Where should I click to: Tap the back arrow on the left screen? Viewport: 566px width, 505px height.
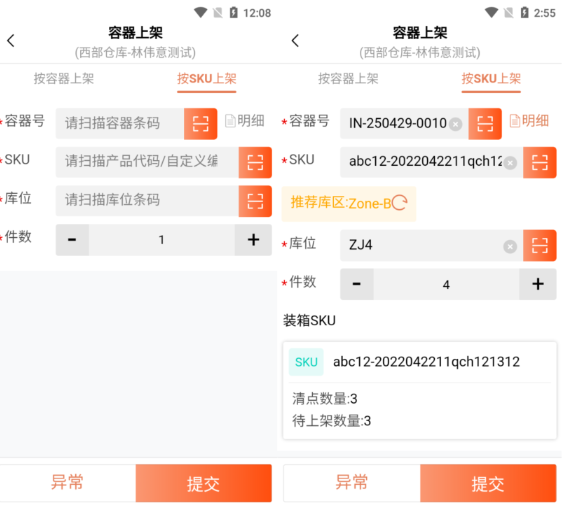pyautogui.click(x=11, y=41)
